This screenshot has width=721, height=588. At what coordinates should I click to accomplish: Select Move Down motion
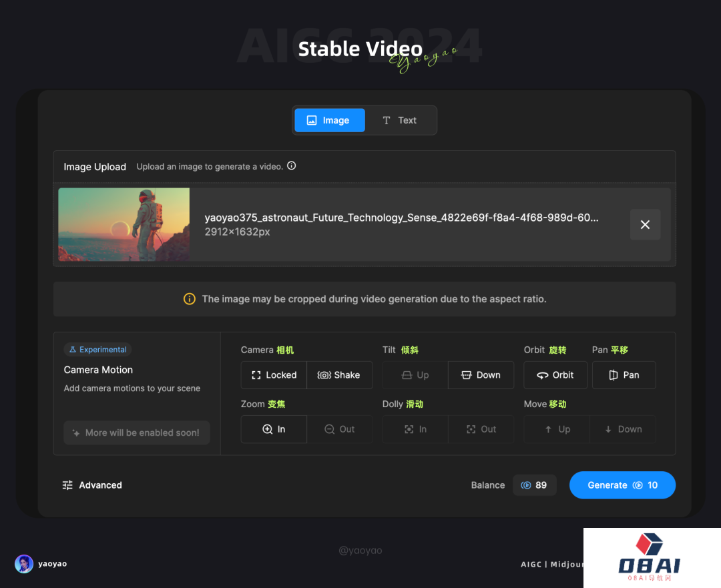(x=623, y=429)
